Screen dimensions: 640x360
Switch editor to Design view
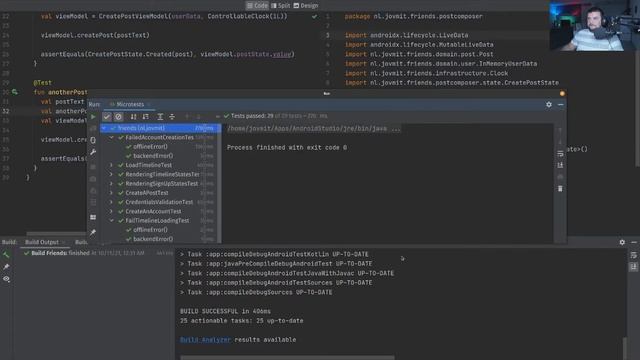(306, 6)
